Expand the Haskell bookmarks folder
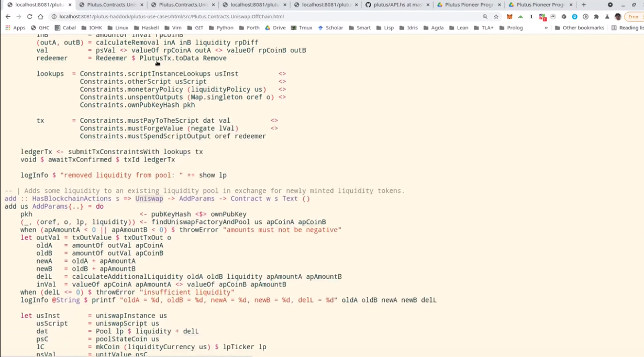 [x=146, y=28]
